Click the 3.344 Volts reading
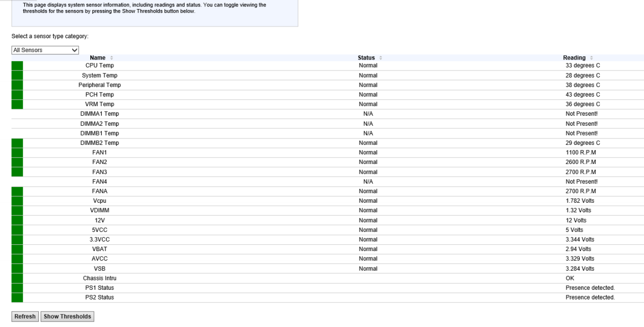The image size is (644, 327). (580, 239)
